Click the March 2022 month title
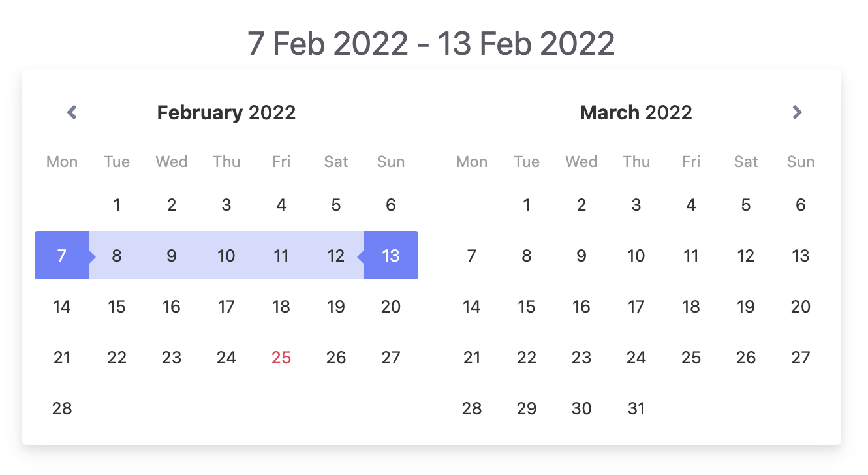Image resolution: width=868 pixels, height=475 pixels. 636,112
